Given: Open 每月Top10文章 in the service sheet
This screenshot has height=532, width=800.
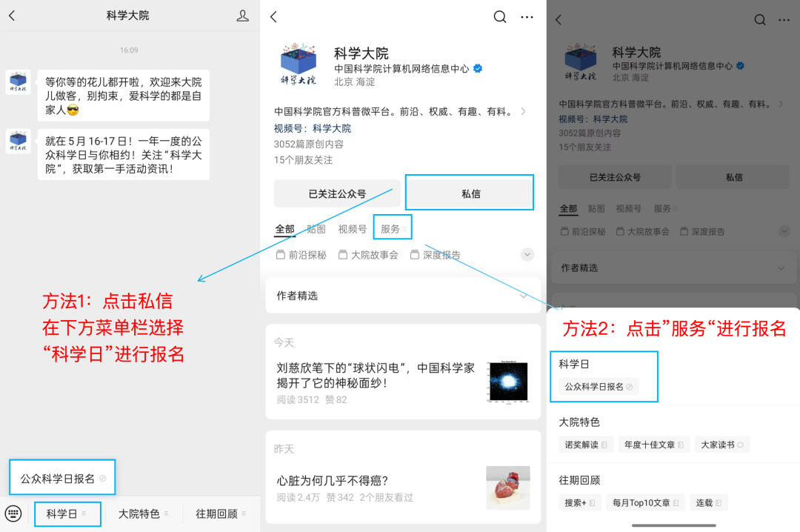Looking at the screenshot, I should [646, 503].
